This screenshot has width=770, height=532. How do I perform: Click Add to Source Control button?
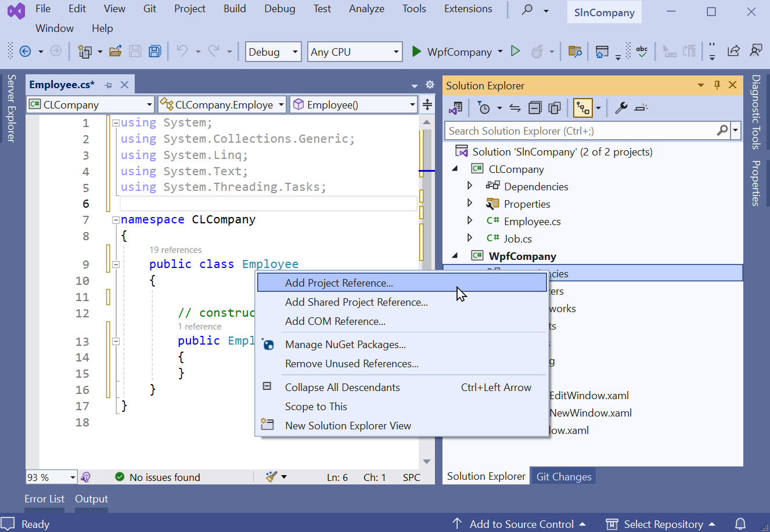(521, 524)
